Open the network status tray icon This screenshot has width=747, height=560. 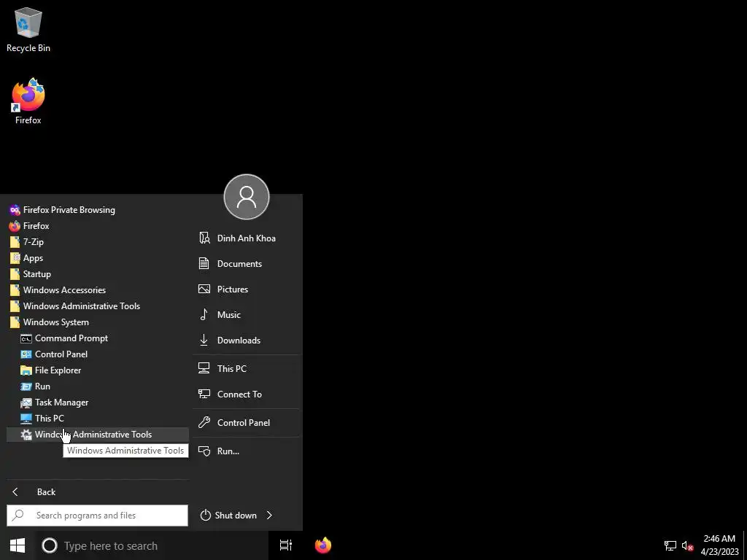670,545
